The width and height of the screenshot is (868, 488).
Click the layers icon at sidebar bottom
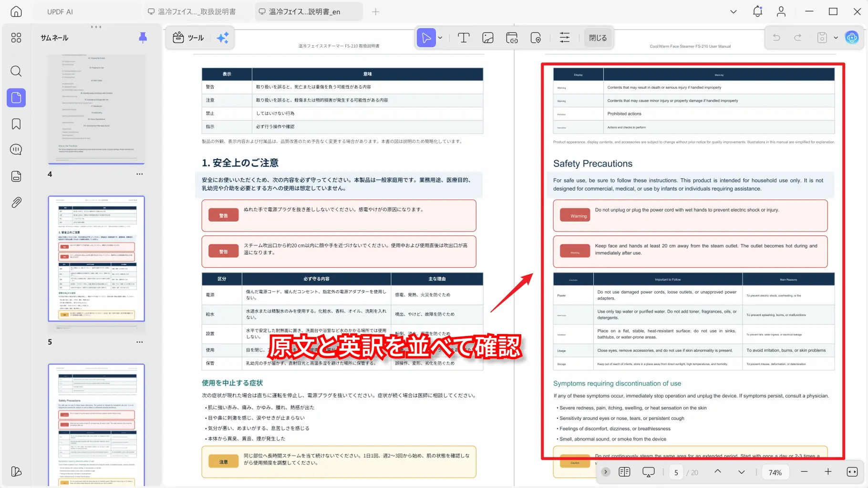pos(16,471)
